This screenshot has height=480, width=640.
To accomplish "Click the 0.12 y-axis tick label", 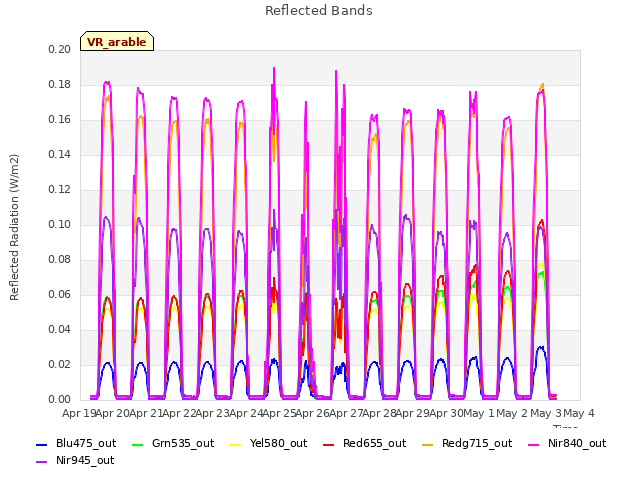I will click(x=59, y=190).
